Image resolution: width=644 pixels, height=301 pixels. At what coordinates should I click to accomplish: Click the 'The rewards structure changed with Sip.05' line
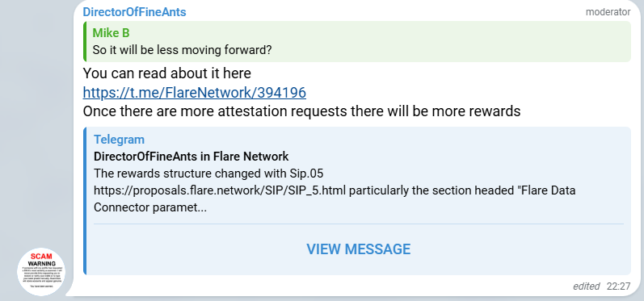(x=208, y=173)
